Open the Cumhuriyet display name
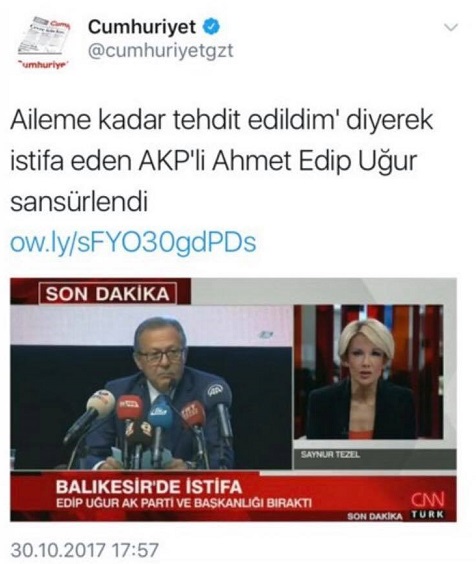The width and height of the screenshot is (476, 564). tap(142, 27)
